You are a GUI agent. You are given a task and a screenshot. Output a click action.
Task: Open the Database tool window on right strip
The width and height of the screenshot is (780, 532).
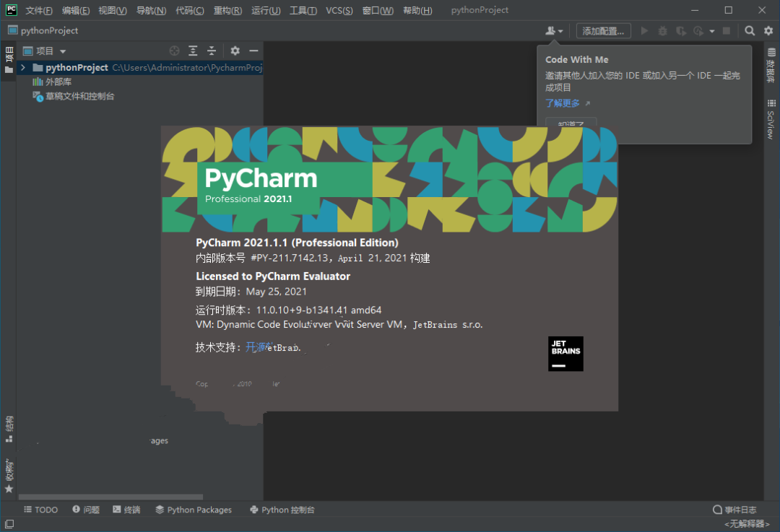771,66
